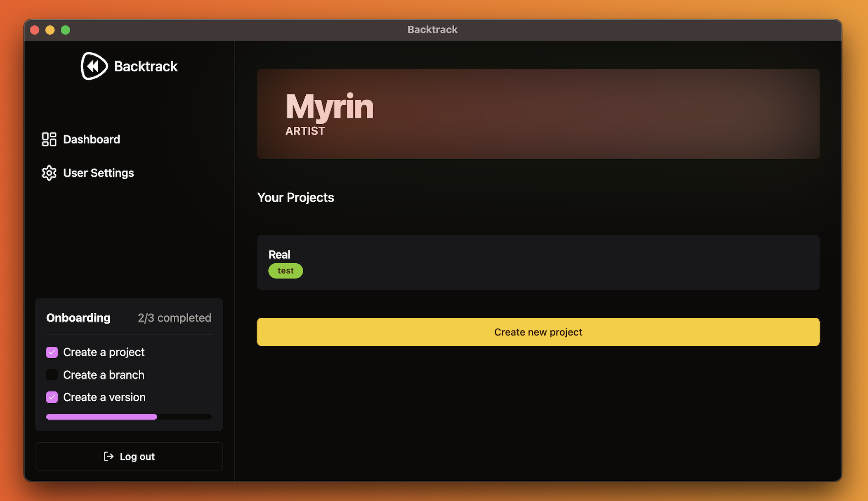Select the User Settings menu item
Screen dimensions: 868x501
(98, 173)
